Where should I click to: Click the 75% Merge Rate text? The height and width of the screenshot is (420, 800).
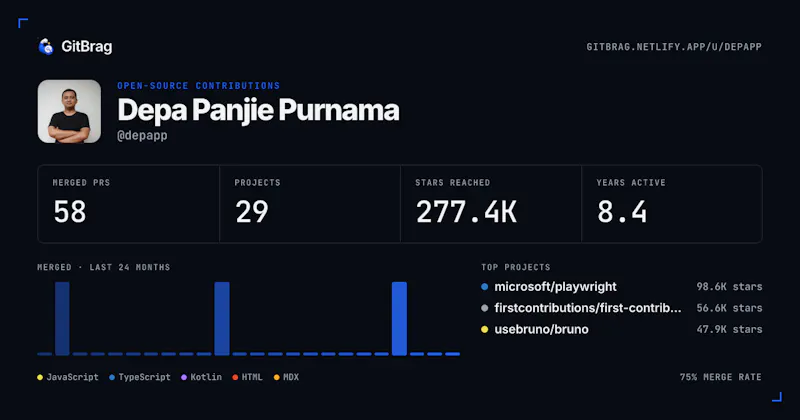[720, 377]
